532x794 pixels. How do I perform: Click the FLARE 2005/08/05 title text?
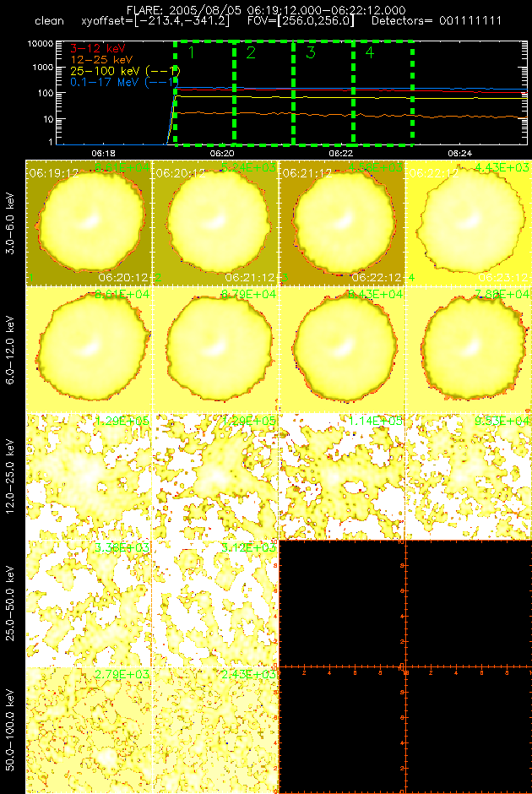coord(265,9)
